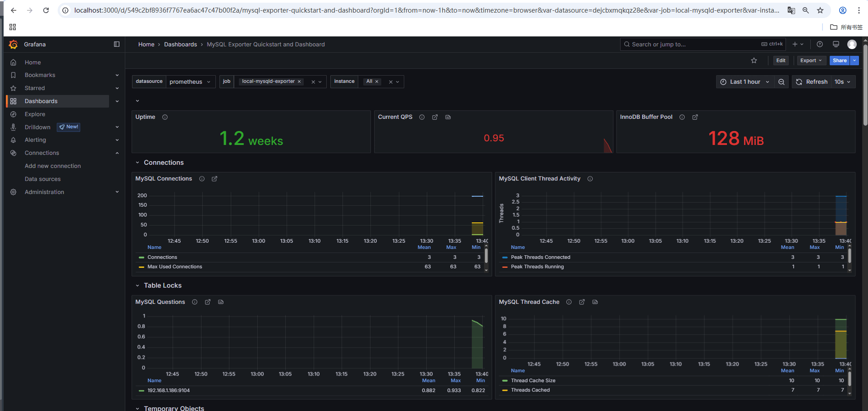The width and height of the screenshot is (868, 411).
Task: Open Drilldown in the sidebar
Action: click(x=37, y=127)
